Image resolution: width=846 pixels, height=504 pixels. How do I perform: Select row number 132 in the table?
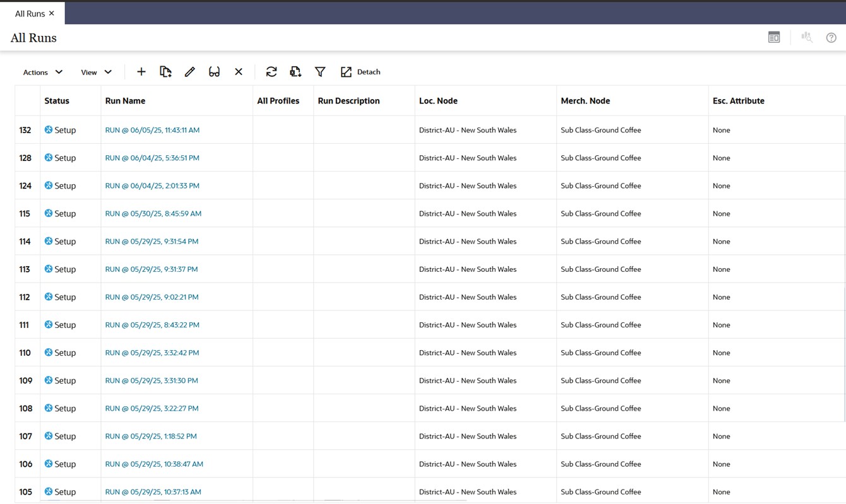coord(25,130)
